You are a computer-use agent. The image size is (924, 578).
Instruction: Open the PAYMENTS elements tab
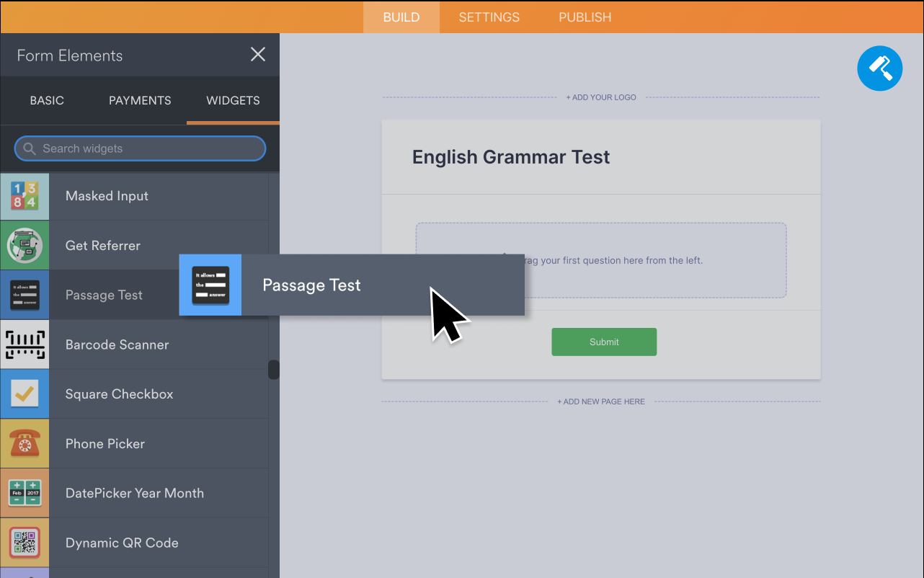tap(140, 100)
